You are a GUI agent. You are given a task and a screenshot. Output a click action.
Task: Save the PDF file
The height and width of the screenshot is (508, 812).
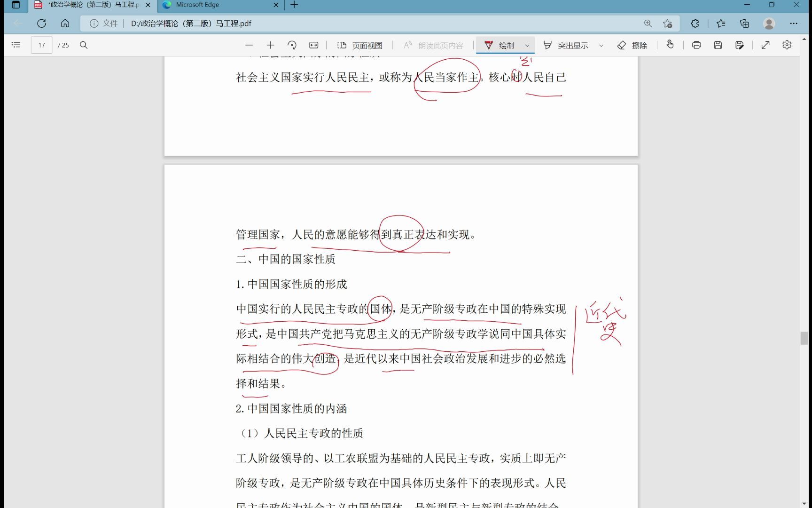click(718, 45)
